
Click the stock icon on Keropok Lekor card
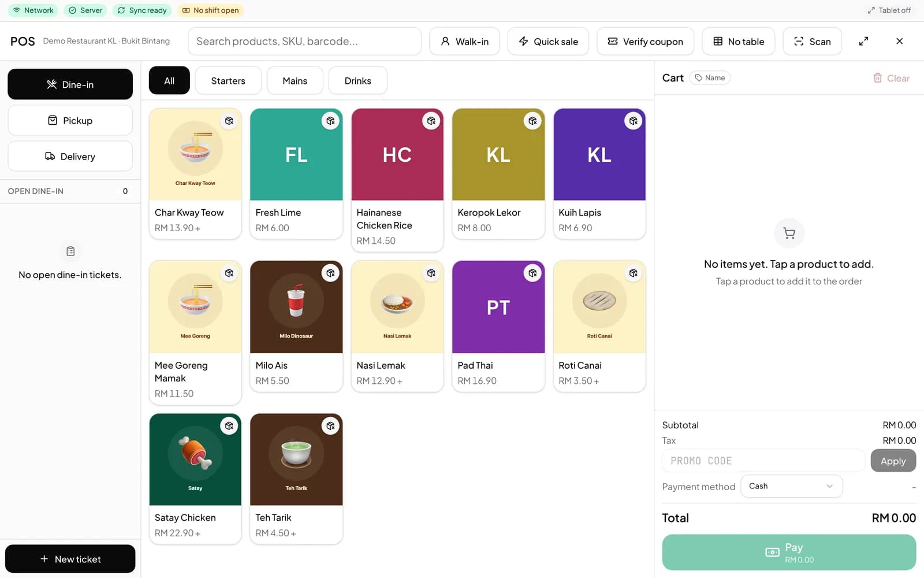tap(532, 121)
